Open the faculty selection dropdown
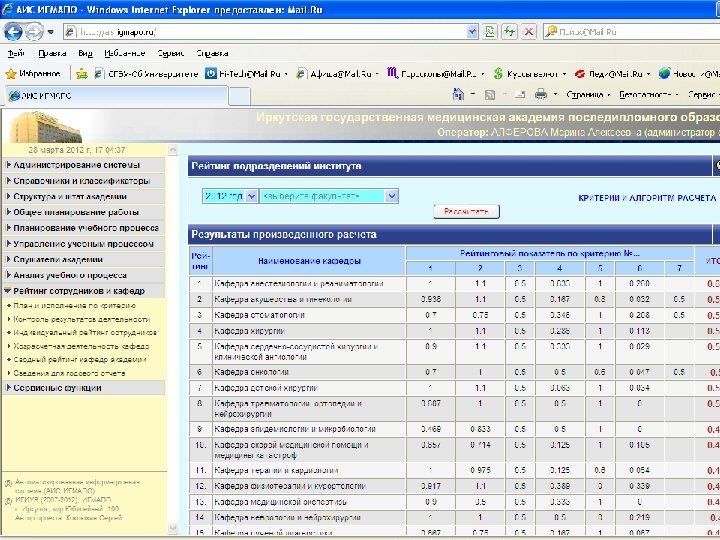This screenshot has width=720, height=540. pos(329,196)
